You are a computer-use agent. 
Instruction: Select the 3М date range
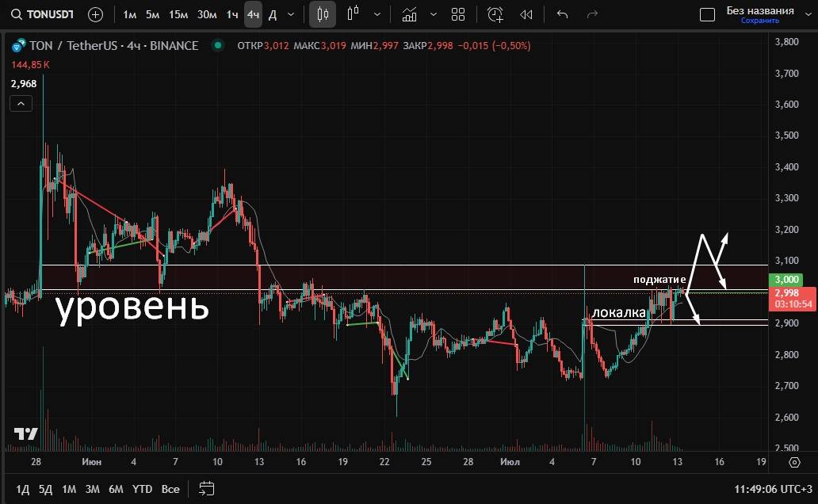click(x=92, y=490)
